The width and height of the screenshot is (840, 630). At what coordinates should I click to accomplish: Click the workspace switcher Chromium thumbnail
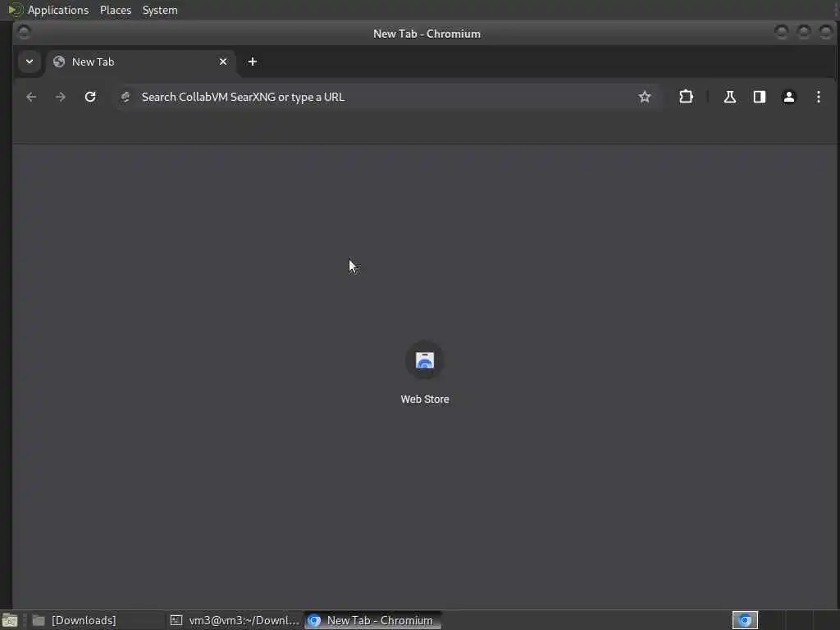pos(745,620)
